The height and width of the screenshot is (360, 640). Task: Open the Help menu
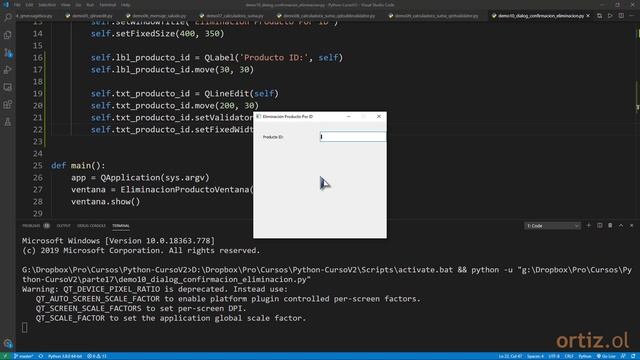click(125, 5)
